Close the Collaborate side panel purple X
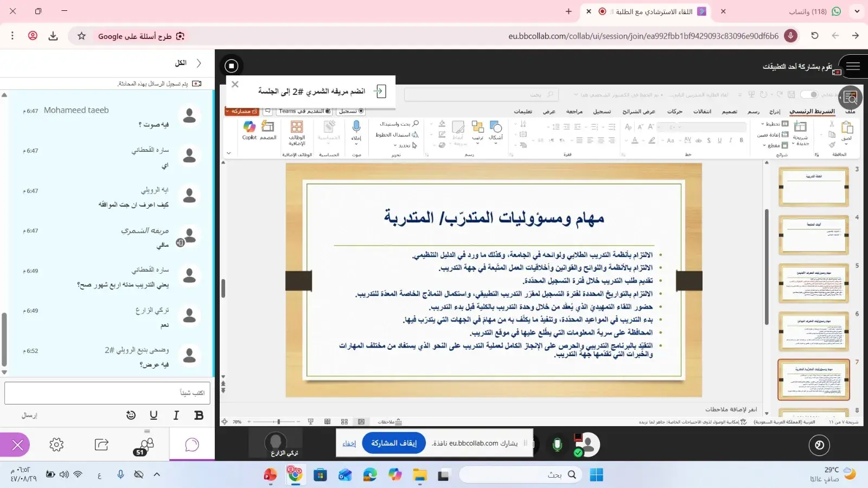 point(17,445)
